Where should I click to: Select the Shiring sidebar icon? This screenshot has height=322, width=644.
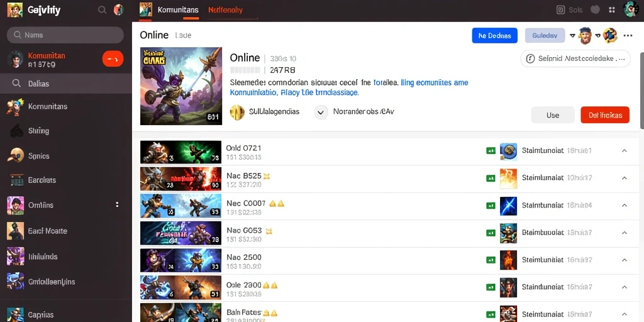pos(16,131)
